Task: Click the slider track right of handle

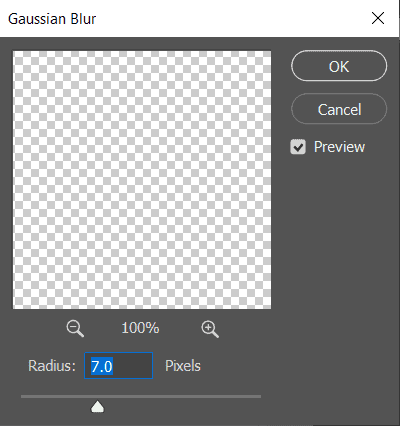Action: [183, 397]
